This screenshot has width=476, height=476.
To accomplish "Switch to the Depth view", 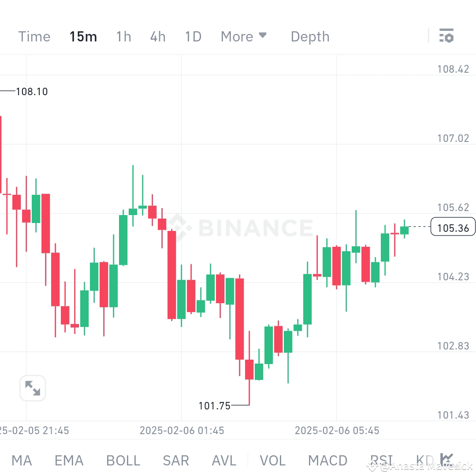I will point(310,36).
